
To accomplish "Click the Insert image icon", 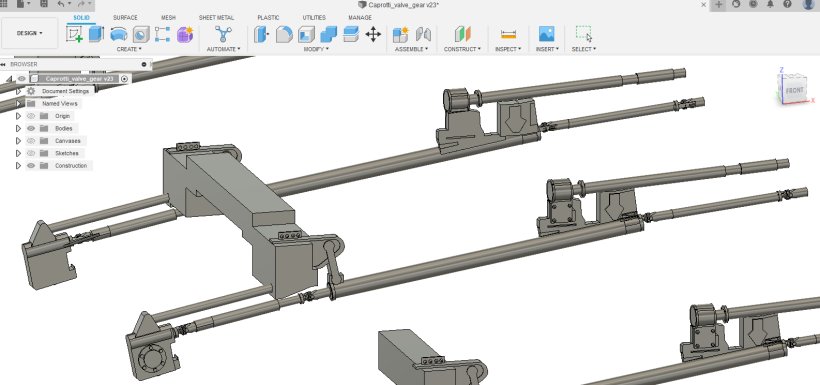I will point(546,35).
